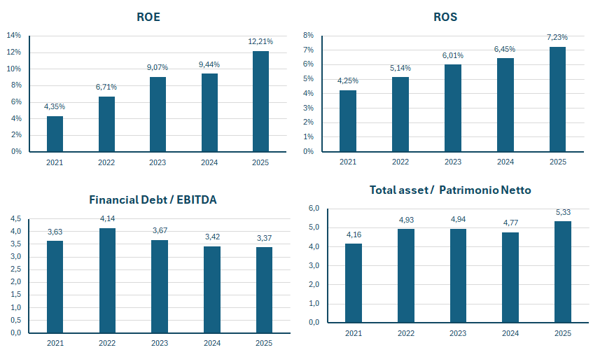Click the 3,37 data label
Viewport: 600px width, 364px height.
click(264, 238)
